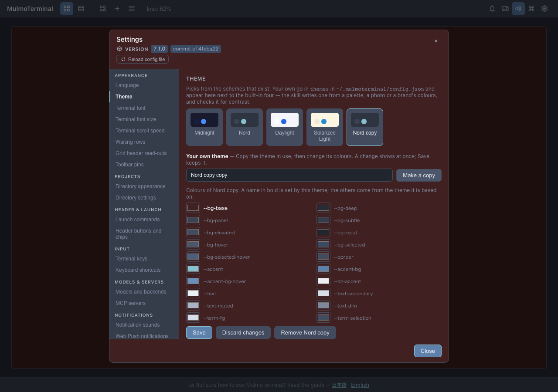Open the --bg-base colour swatch
Screen dimensions: 558x392
(193, 208)
